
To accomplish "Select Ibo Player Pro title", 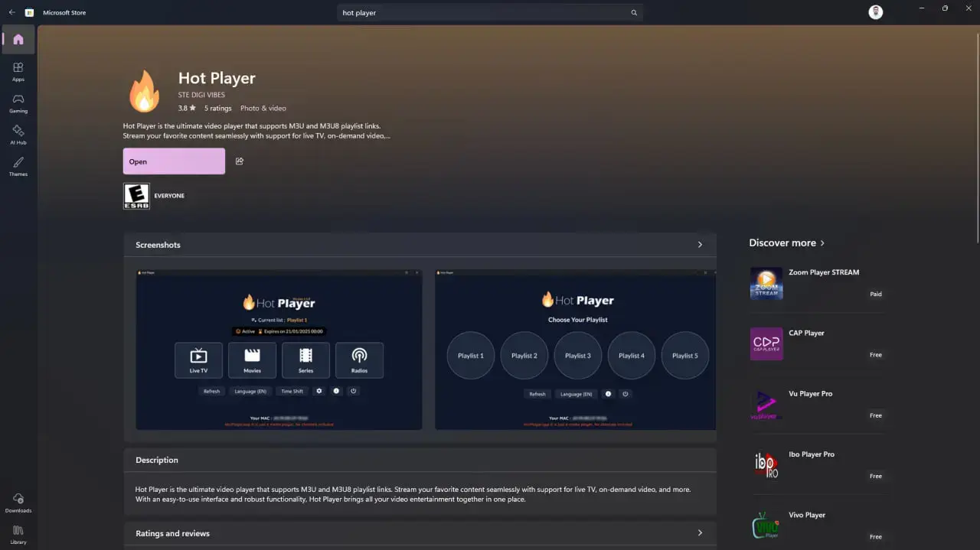I will [812, 454].
